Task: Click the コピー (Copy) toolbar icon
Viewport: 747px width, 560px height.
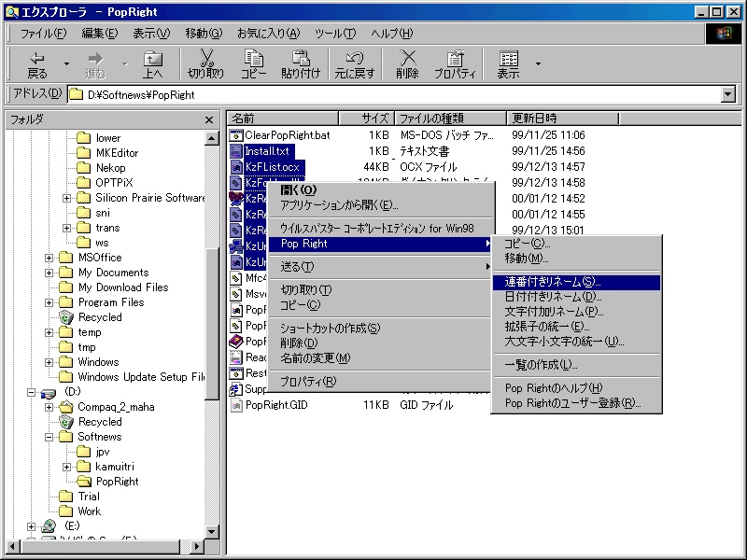Action: pyautogui.click(x=253, y=63)
